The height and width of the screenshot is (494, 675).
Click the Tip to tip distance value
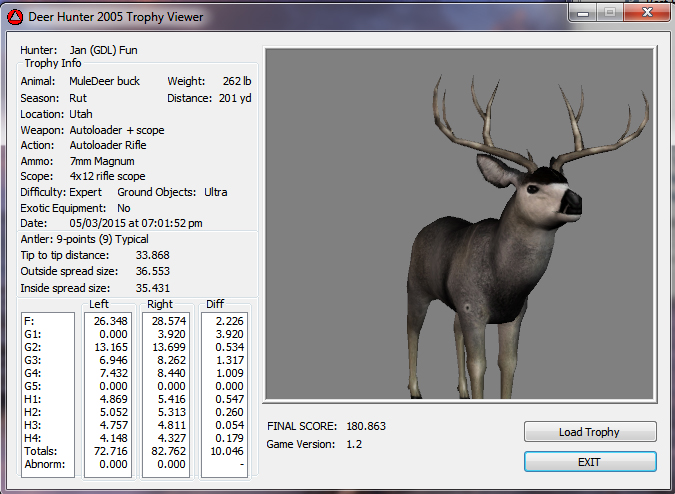(153, 255)
